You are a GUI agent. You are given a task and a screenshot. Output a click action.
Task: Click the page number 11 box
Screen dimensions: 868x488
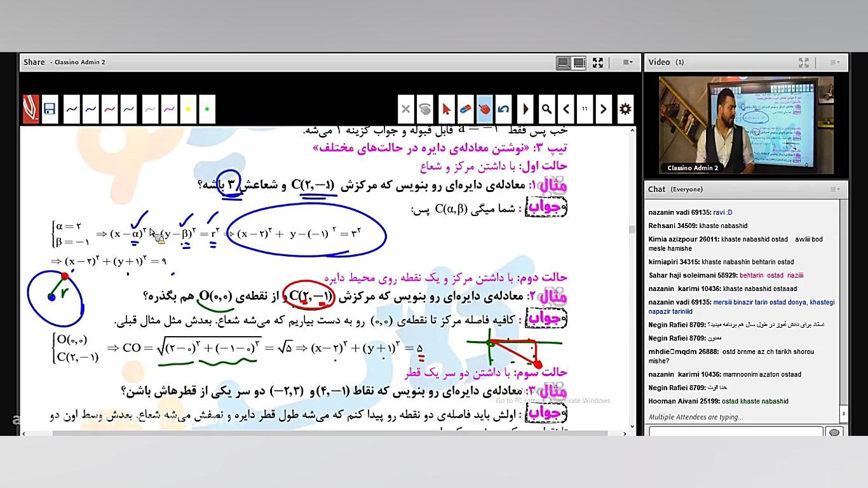coord(585,109)
